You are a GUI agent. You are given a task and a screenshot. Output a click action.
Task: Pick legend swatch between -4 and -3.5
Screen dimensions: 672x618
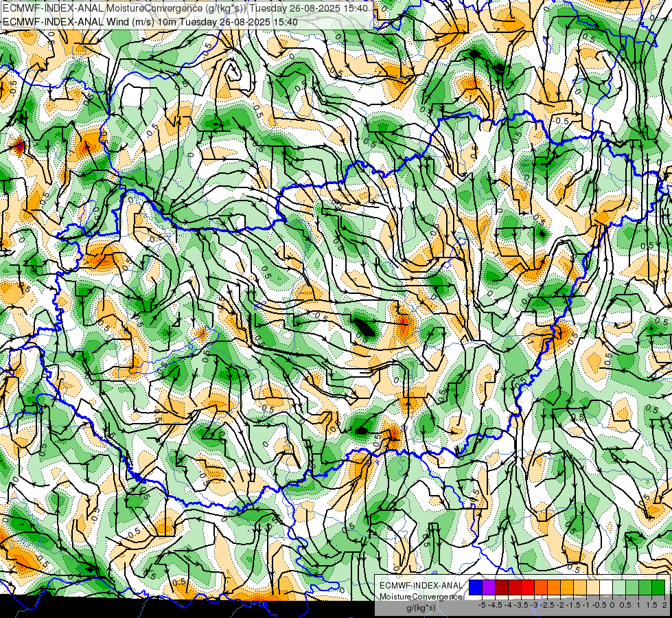pyautogui.click(x=515, y=587)
